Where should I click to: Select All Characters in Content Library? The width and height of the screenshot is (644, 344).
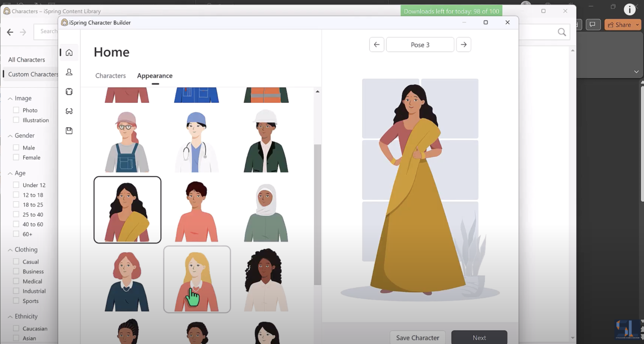point(27,60)
